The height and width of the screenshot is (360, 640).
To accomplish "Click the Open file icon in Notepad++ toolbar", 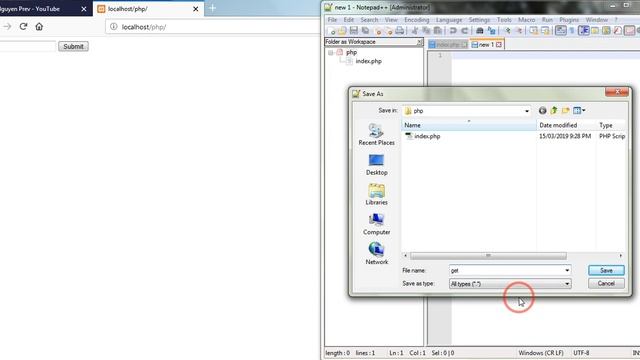I will click(x=342, y=31).
